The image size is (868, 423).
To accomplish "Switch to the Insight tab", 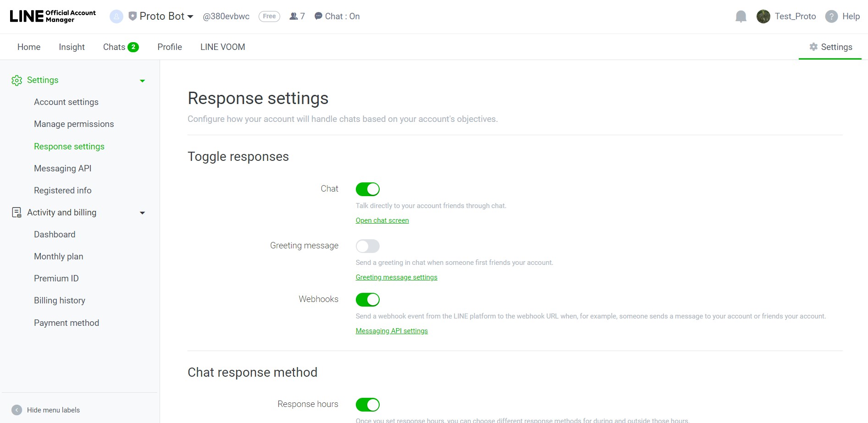I will pos(72,47).
